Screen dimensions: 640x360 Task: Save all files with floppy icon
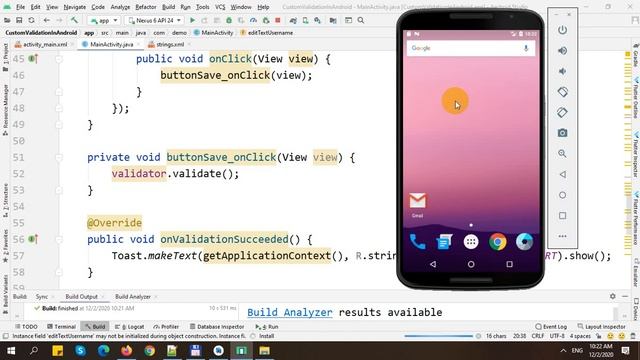tap(19, 20)
